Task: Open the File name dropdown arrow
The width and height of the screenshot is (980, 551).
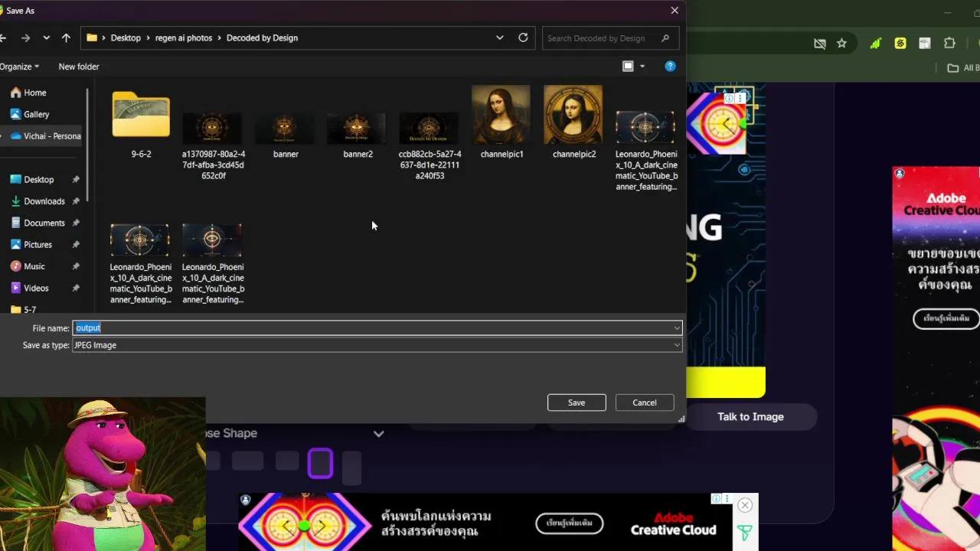Action: [x=677, y=328]
